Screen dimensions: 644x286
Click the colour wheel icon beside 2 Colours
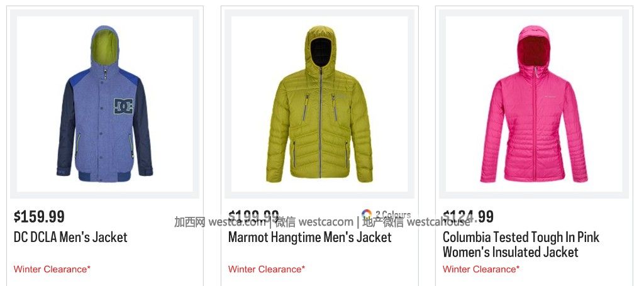point(367,214)
